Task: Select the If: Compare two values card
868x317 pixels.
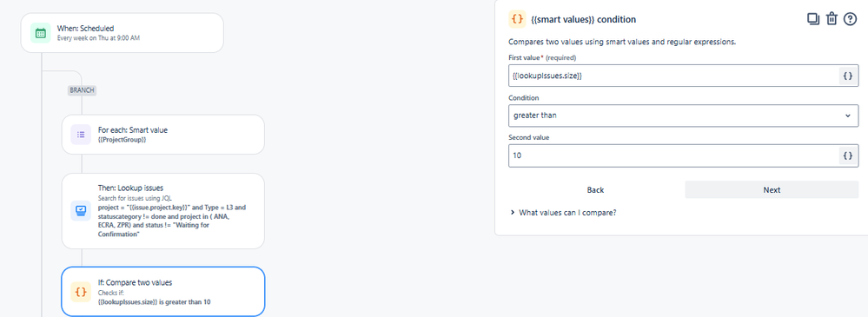Action: tap(162, 292)
